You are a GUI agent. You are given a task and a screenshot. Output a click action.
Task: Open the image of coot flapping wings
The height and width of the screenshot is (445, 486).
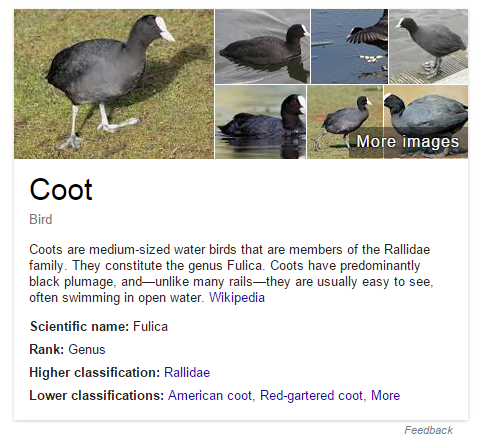[350, 46]
